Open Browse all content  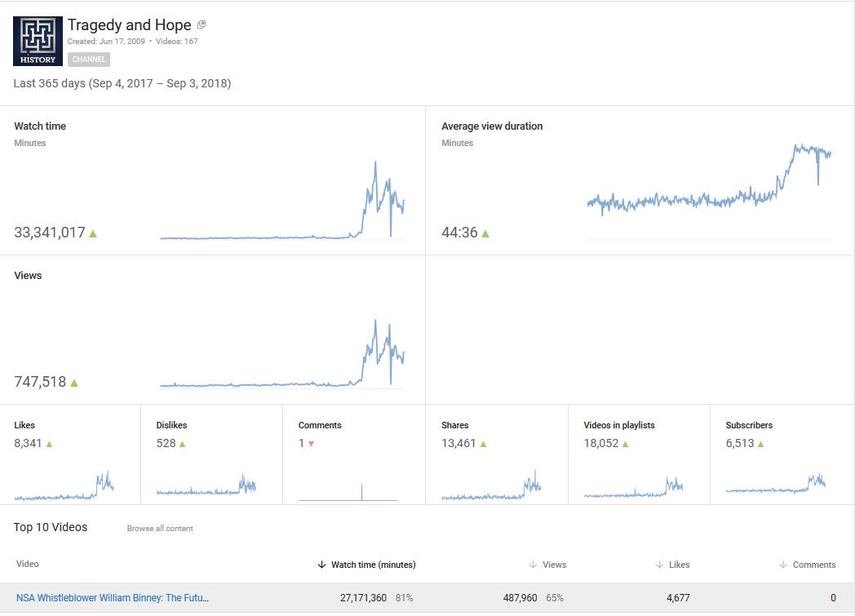[159, 528]
